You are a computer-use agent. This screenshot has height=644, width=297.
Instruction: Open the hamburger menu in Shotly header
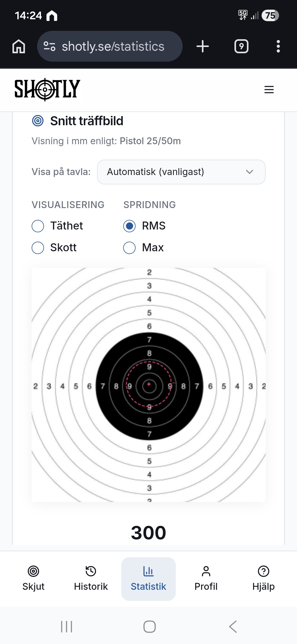pyautogui.click(x=269, y=89)
